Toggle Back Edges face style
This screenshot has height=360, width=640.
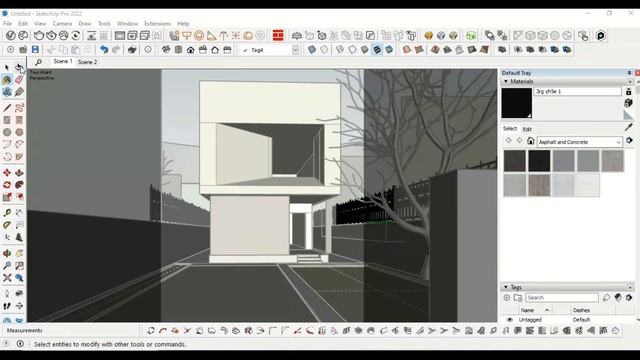point(324,50)
